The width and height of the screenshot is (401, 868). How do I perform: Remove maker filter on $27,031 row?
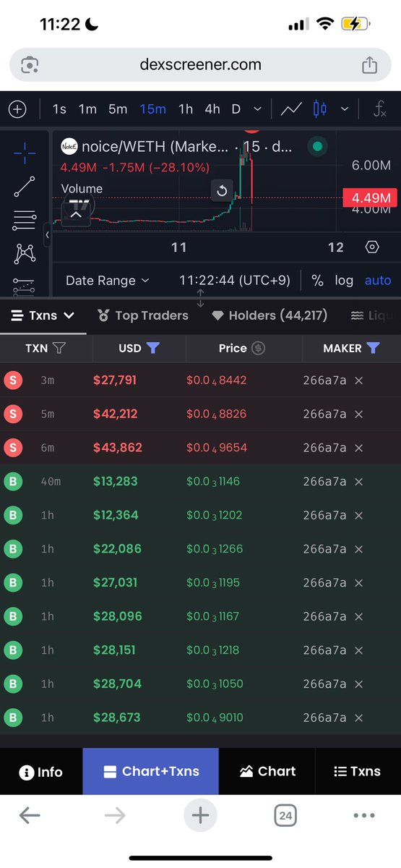[359, 583]
